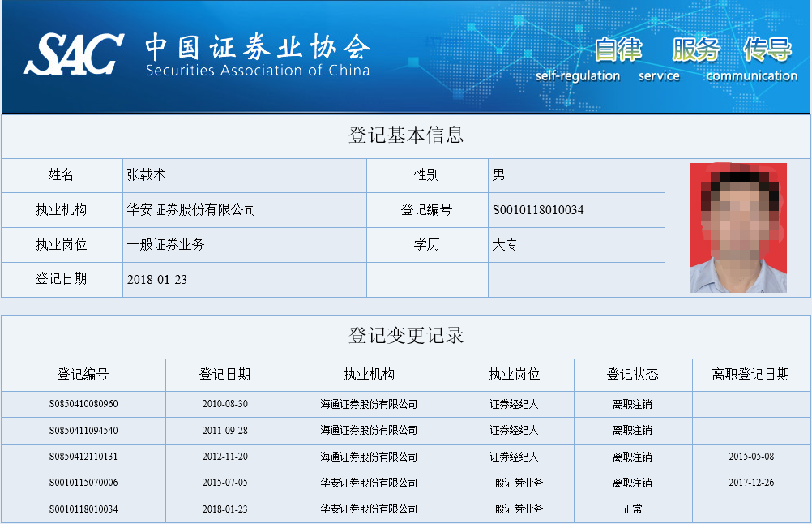Click the date 2010-08-30
This screenshot has height=524, width=812.
click(x=224, y=404)
